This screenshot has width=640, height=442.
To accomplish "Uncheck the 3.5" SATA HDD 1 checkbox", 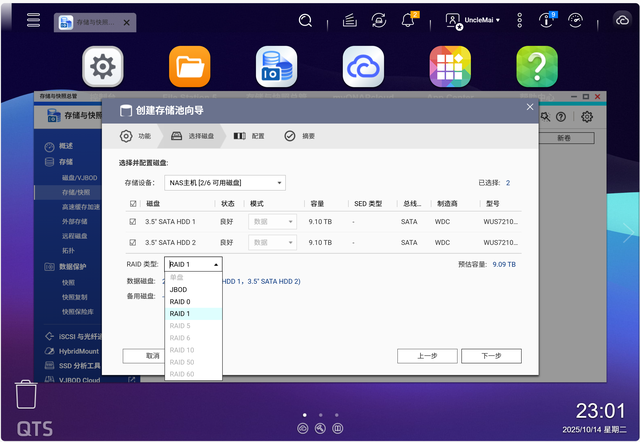I will (x=132, y=222).
